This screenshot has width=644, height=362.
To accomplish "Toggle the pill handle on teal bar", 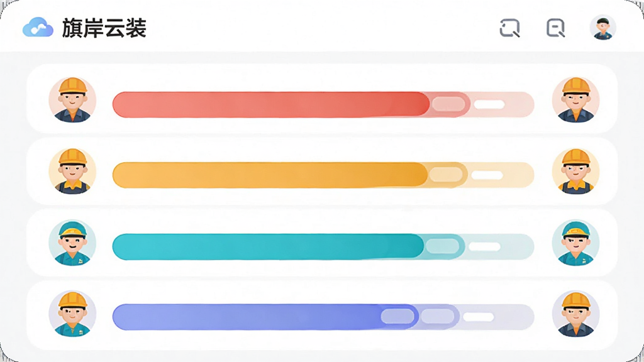I will [443, 246].
